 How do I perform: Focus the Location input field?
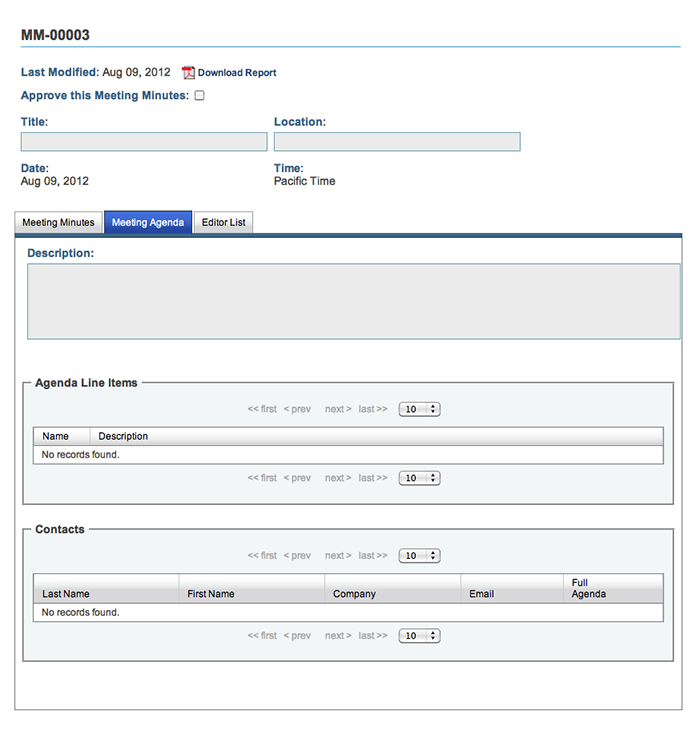click(x=397, y=142)
